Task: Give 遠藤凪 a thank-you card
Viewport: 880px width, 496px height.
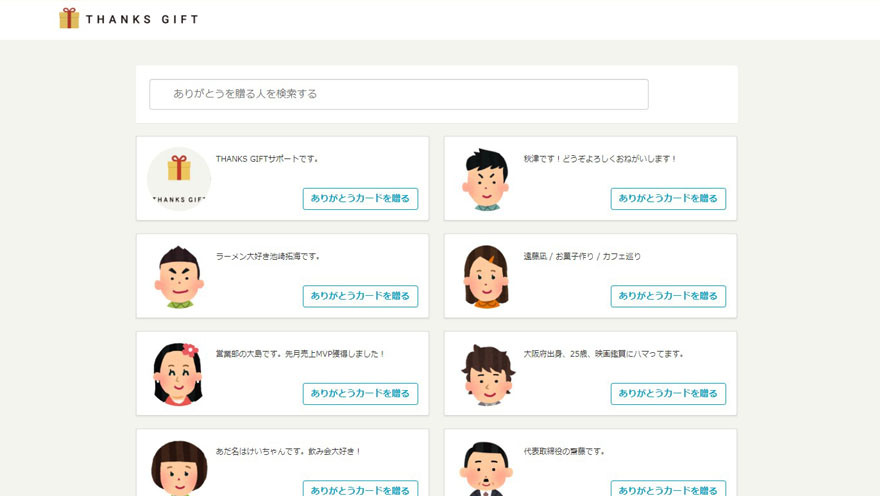Action: [668, 296]
